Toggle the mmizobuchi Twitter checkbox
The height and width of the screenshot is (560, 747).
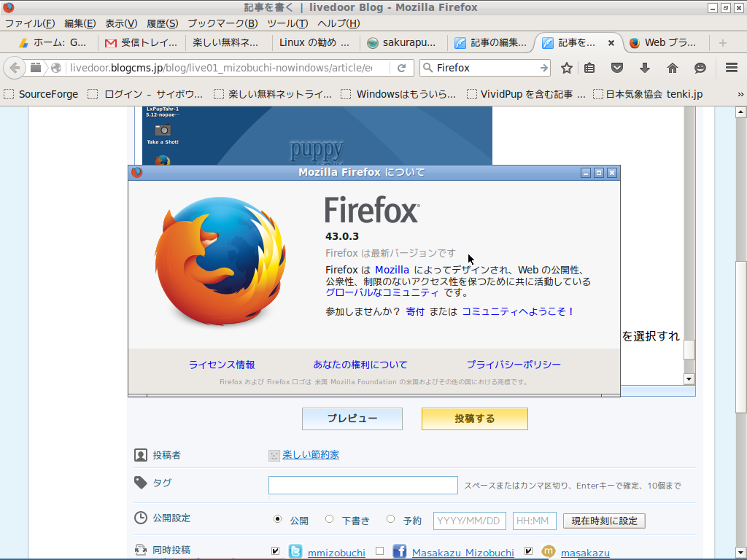[x=275, y=551]
